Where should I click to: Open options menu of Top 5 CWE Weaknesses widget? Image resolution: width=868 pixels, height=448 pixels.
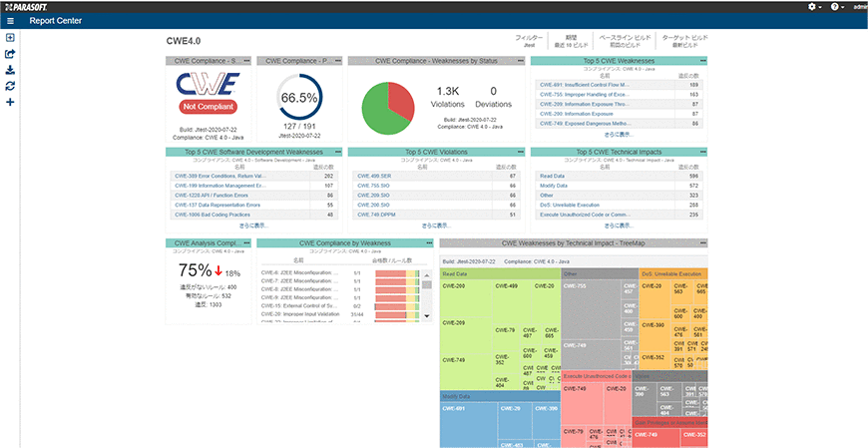pos(703,60)
